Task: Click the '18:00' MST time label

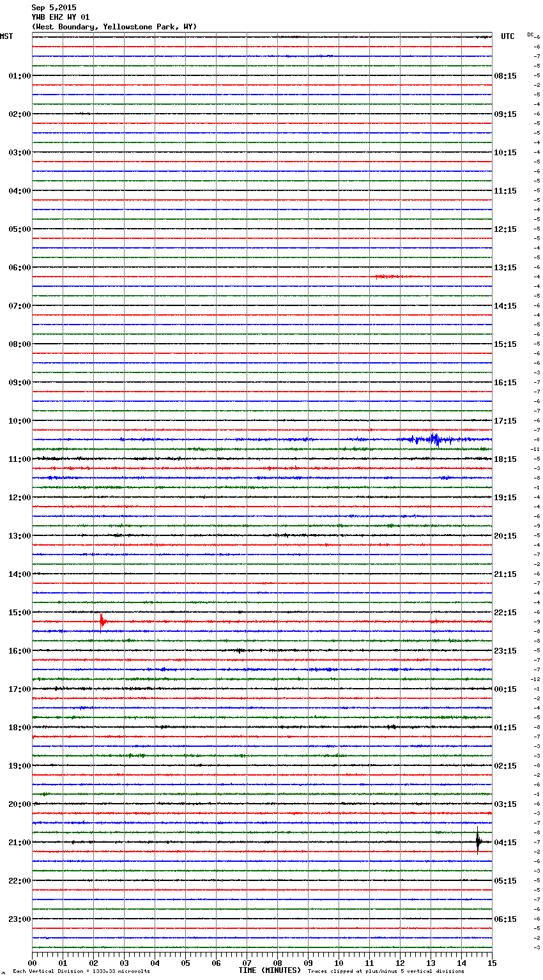Action: click(x=20, y=727)
